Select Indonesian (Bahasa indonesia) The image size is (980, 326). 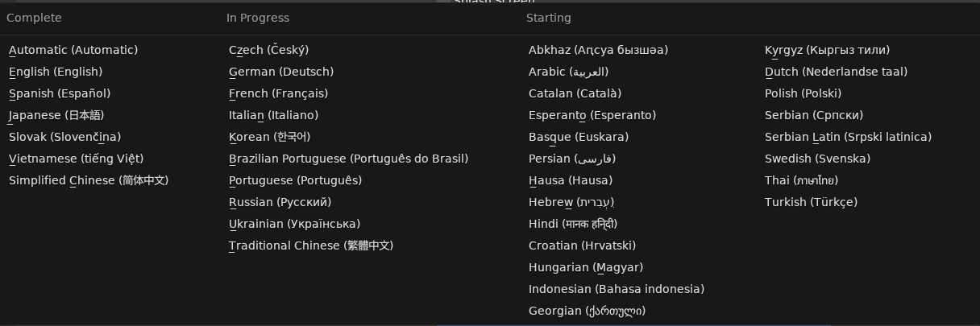[x=617, y=289]
